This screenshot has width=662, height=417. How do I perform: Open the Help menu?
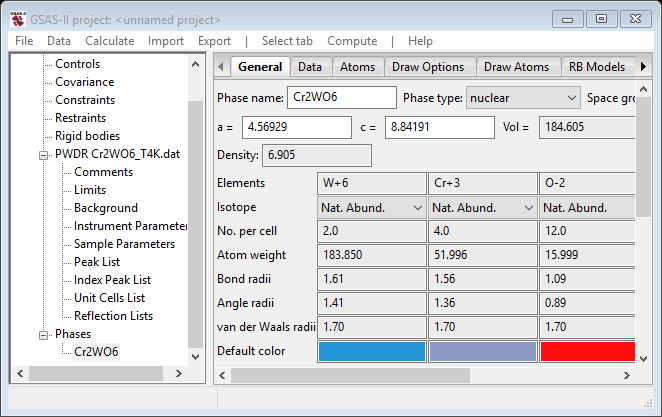420,41
